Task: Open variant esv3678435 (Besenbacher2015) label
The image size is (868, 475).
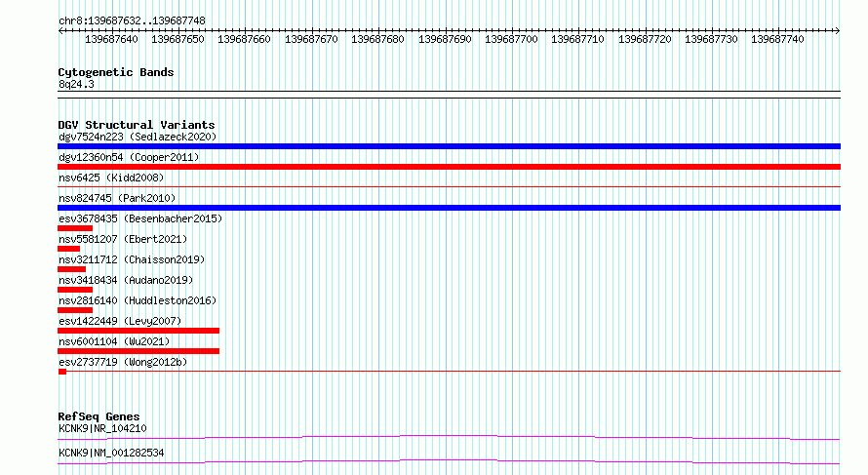Action: (140, 218)
